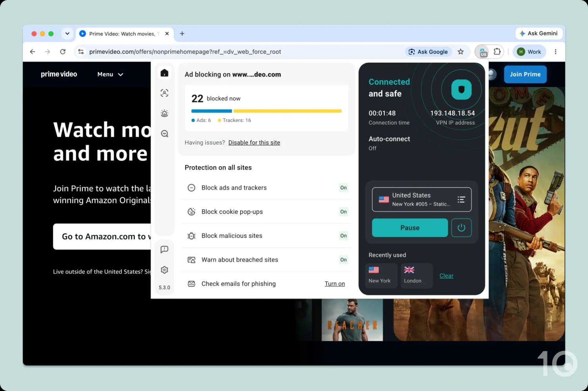Screen dimensions: 588x391
Task: Open the feedback chat bubble icon
Action: (164, 250)
